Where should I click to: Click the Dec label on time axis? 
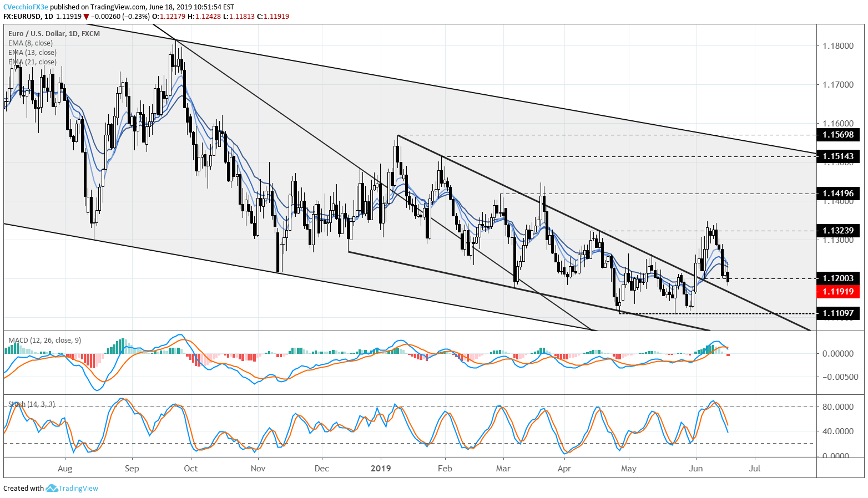tap(322, 469)
